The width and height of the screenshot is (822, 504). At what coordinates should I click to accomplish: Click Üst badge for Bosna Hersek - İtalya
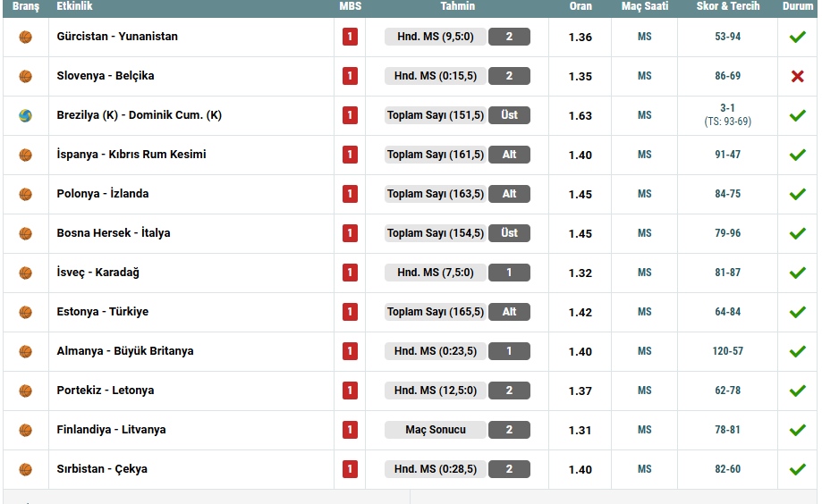pos(509,233)
